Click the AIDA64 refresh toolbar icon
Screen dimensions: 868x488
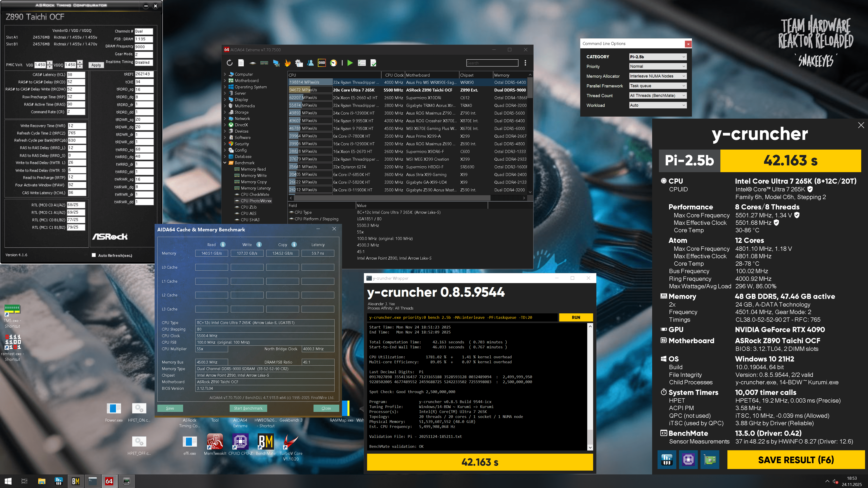tap(229, 63)
